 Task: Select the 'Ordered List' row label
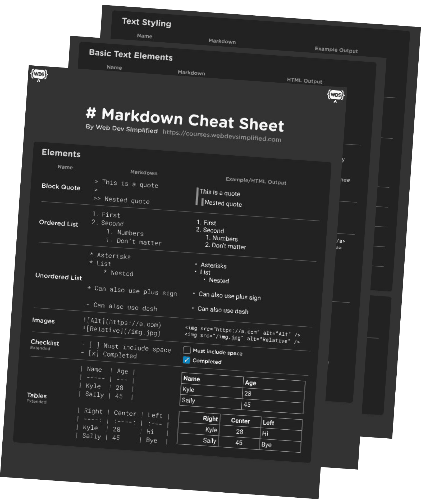pos(59,223)
